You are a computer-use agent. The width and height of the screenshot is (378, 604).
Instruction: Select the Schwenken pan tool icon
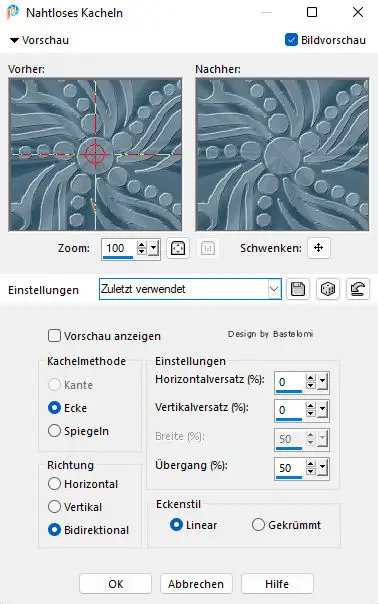point(318,248)
